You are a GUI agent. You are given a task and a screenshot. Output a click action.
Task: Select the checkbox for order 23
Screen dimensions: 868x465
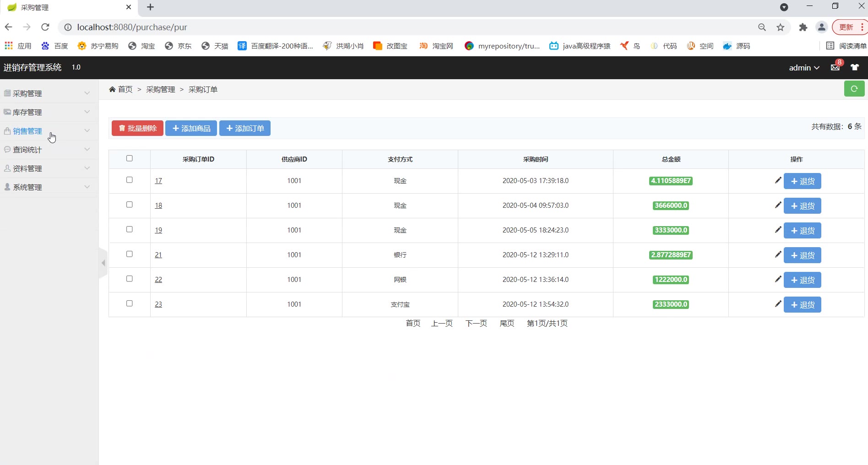click(x=130, y=303)
